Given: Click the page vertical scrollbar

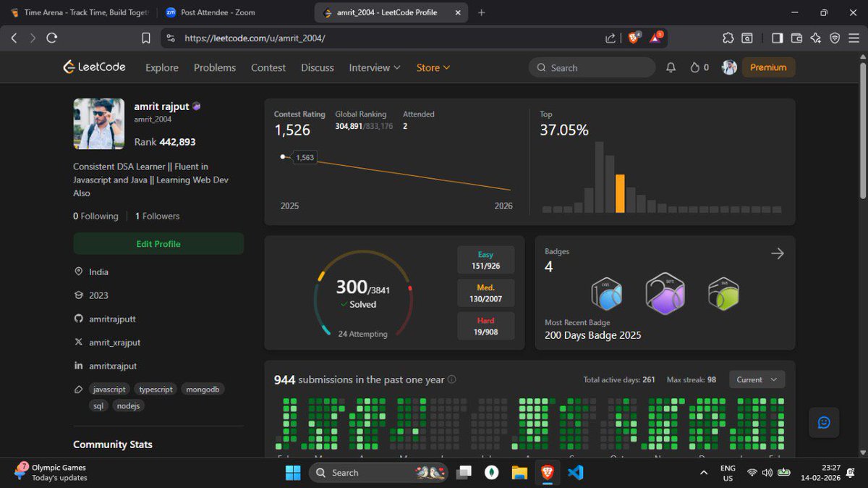Looking at the screenshot, I should click(863, 130).
